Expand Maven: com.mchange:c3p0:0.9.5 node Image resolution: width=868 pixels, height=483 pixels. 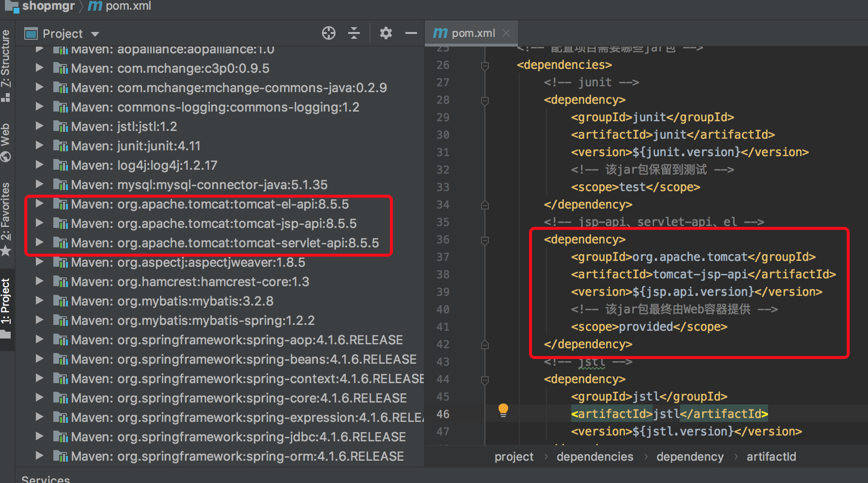pos(40,68)
